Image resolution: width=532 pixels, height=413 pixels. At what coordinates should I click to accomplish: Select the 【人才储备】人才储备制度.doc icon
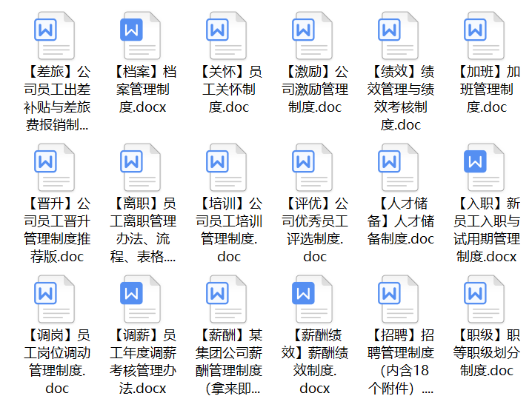[x=400, y=167]
